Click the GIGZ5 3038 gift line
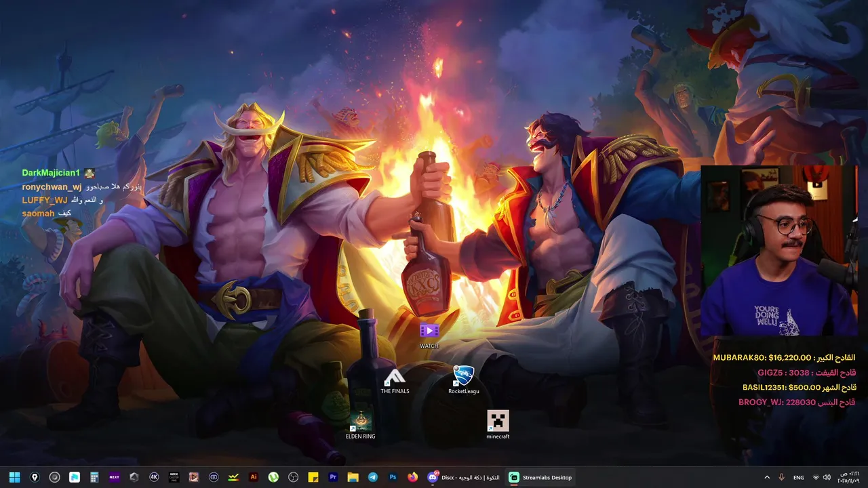The height and width of the screenshot is (488, 868). [806, 373]
